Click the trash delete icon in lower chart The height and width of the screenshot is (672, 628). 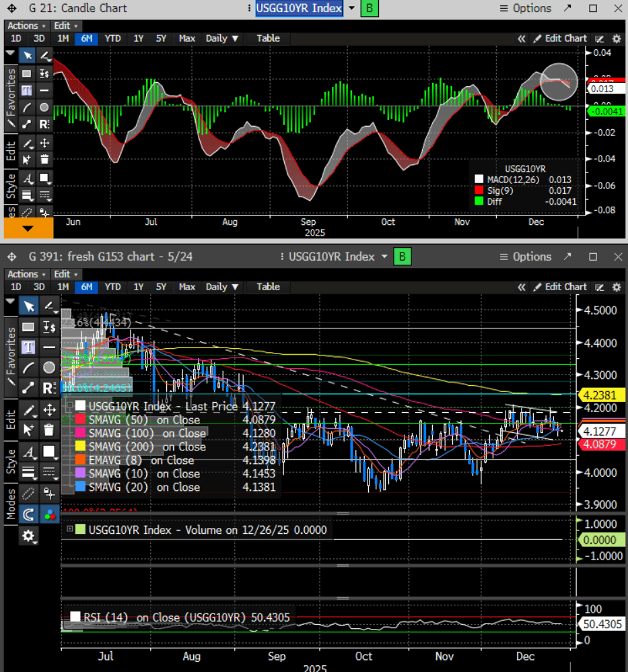[49, 429]
